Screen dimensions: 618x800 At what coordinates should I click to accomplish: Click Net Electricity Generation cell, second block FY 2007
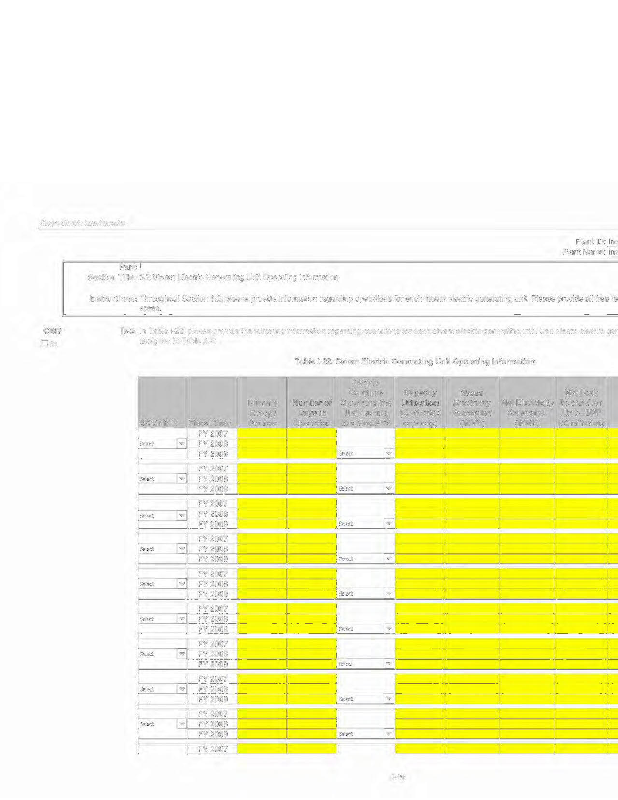click(529, 466)
